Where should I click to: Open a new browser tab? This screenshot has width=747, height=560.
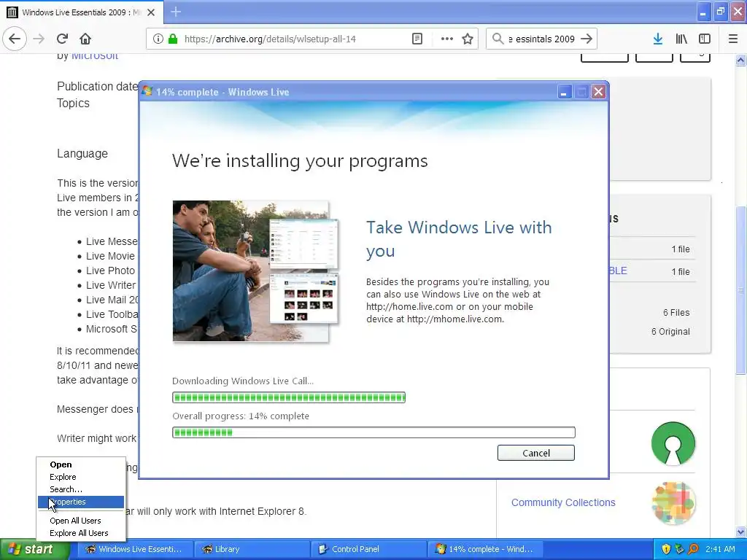[176, 12]
